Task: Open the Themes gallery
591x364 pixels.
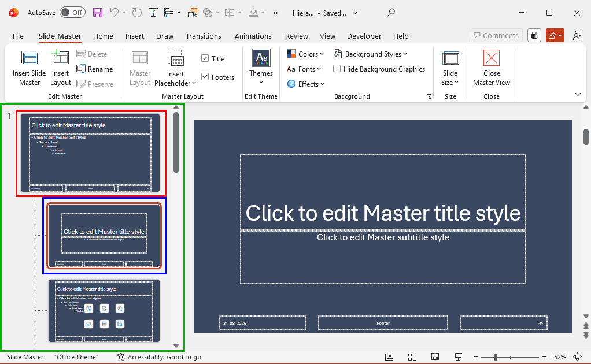Action: [x=261, y=68]
